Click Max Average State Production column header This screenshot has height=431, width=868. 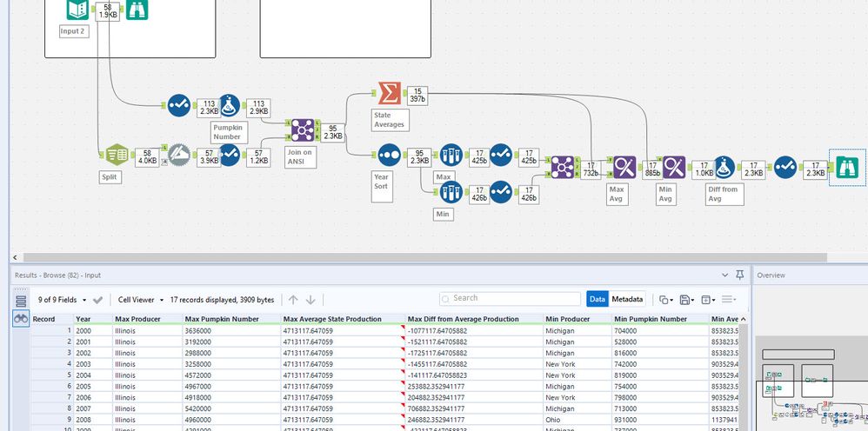(x=344, y=319)
